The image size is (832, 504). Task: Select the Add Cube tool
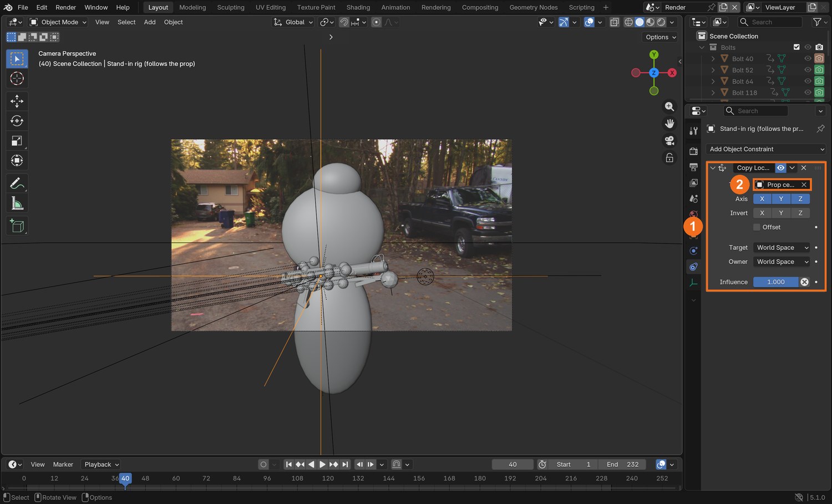[x=17, y=226]
